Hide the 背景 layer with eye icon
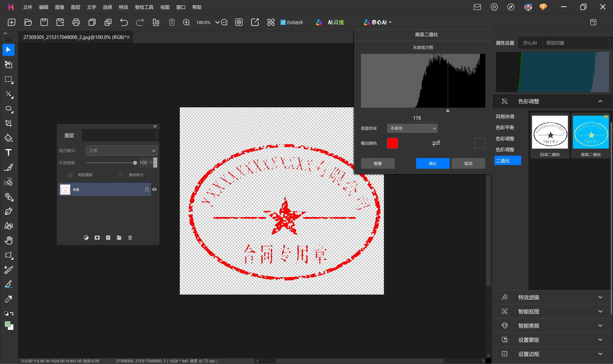The image size is (613, 364). 154,189
